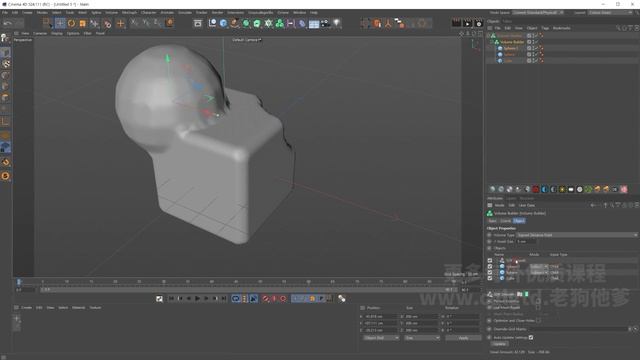This screenshot has height=360, width=640.
Task: Select the orange circular transform tool
Action: [71, 23]
